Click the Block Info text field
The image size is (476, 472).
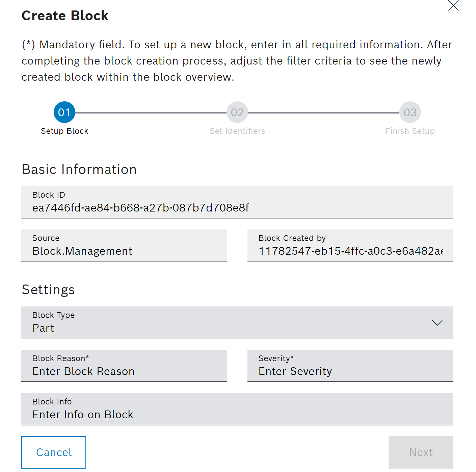click(237, 409)
